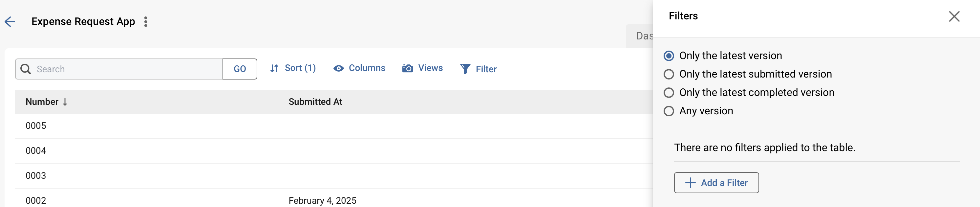Open saved Views using the camera icon
The image size is (980, 207).
click(x=407, y=68)
